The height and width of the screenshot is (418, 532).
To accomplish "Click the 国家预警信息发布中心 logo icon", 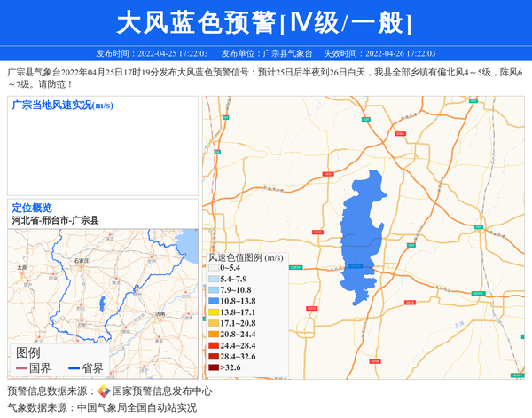I will tap(103, 391).
